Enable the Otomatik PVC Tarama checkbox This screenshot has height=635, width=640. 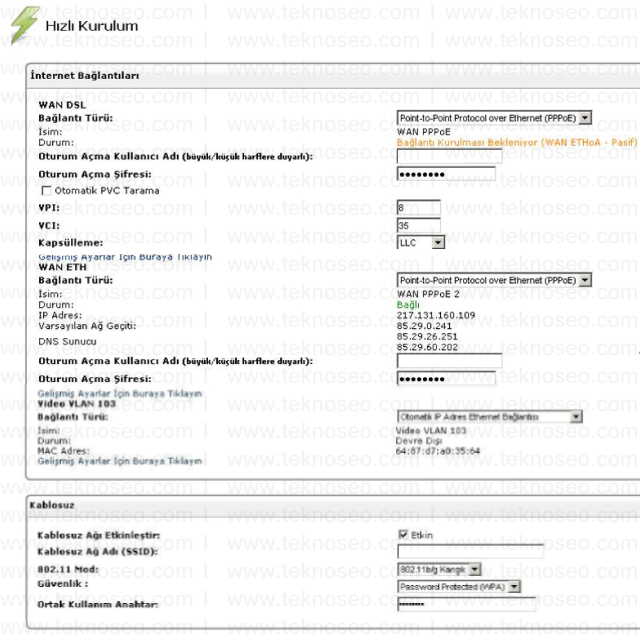[47, 191]
